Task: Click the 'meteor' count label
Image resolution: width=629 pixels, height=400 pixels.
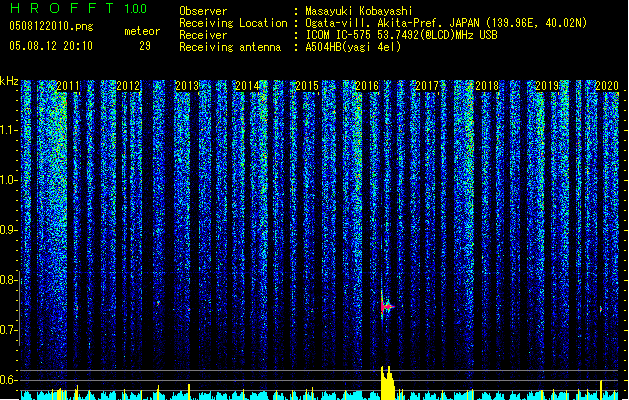Action: [x=142, y=31]
